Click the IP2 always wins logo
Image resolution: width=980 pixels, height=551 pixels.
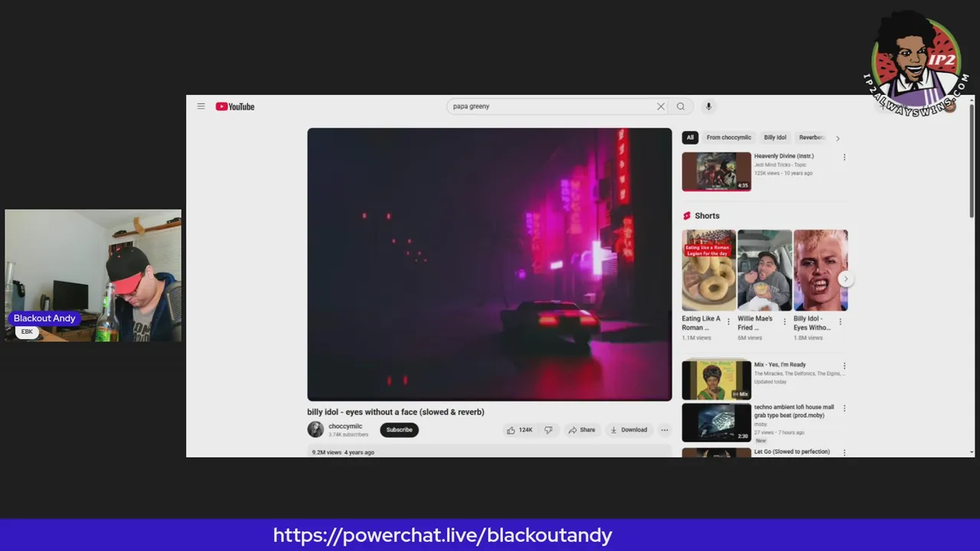[916, 63]
